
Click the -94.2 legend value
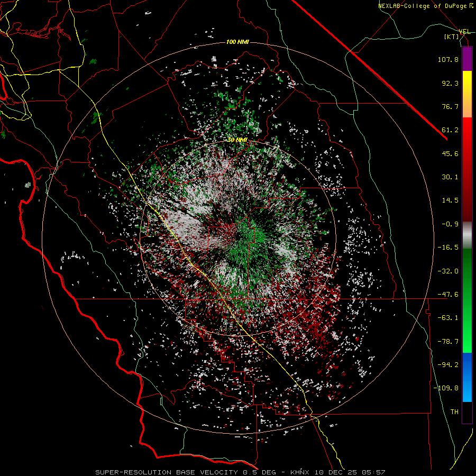pyautogui.click(x=448, y=365)
